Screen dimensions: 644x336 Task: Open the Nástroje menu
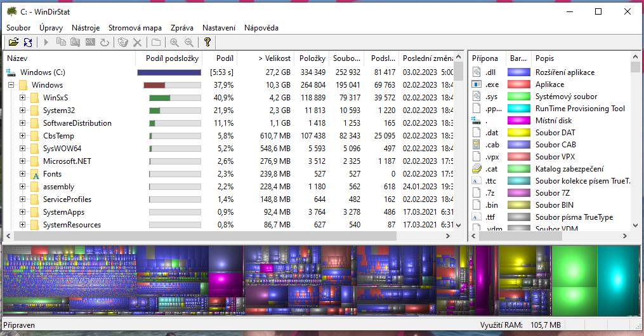pos(86,28)
